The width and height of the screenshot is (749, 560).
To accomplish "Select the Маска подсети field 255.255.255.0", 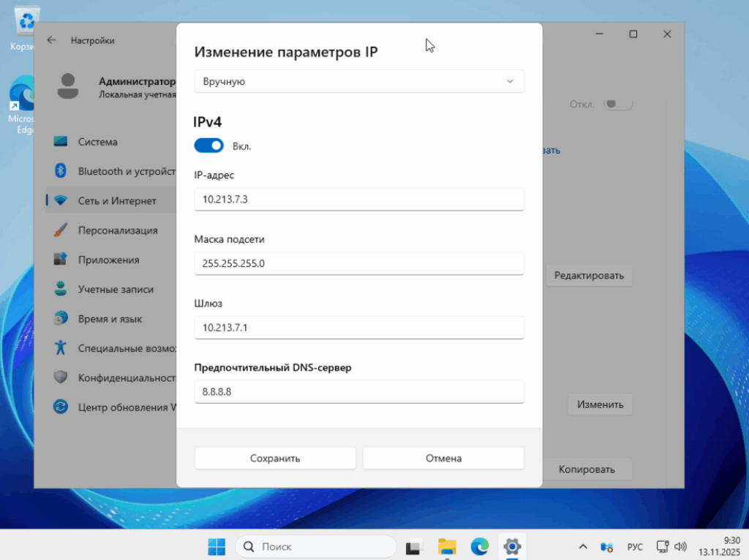I will click(358, 263).
